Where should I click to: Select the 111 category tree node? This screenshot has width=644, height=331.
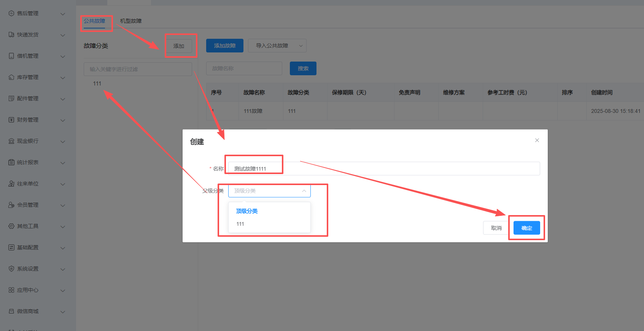(x=97, y=84)
